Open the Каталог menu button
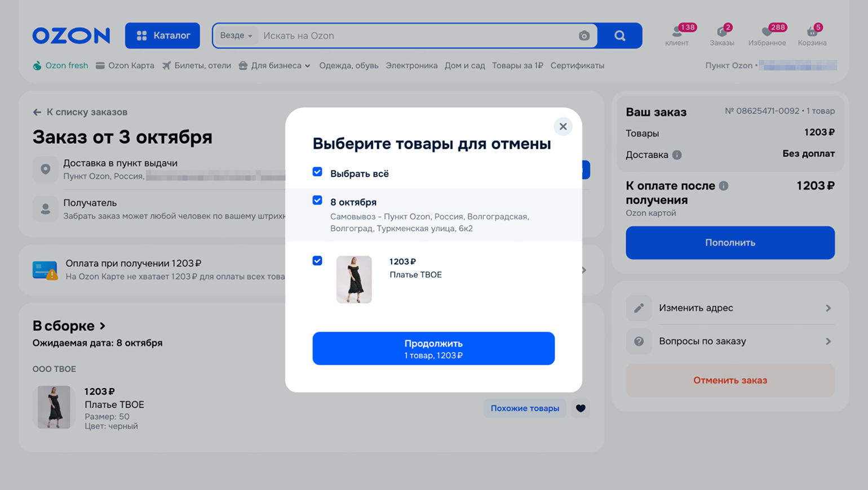868x490 pixels. click(162, 35)
